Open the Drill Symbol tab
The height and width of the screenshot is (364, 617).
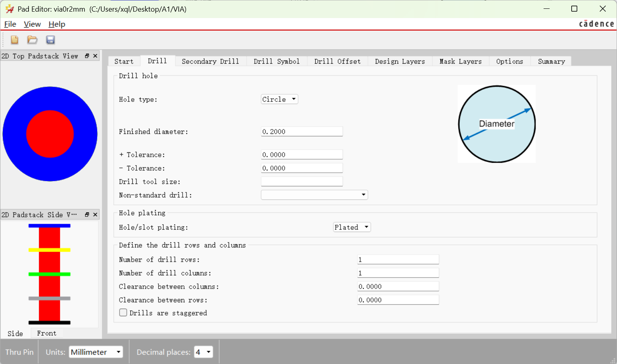tap(277, 61)
